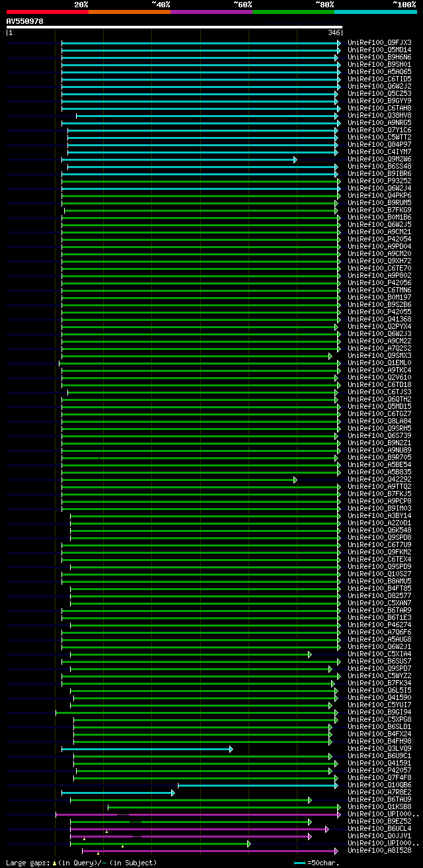Click the magenta alignment bar for B6UCL4
The image size is (423, 868).
pos(198,829)
